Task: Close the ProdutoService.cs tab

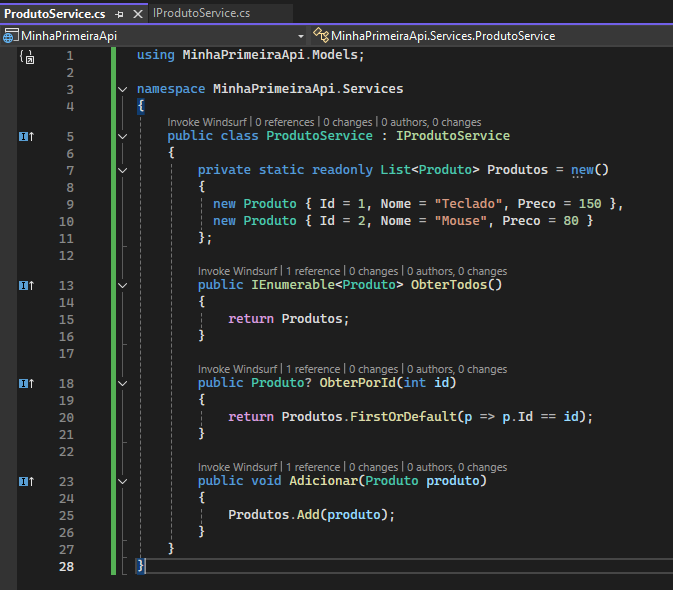Action: [136, 14]
